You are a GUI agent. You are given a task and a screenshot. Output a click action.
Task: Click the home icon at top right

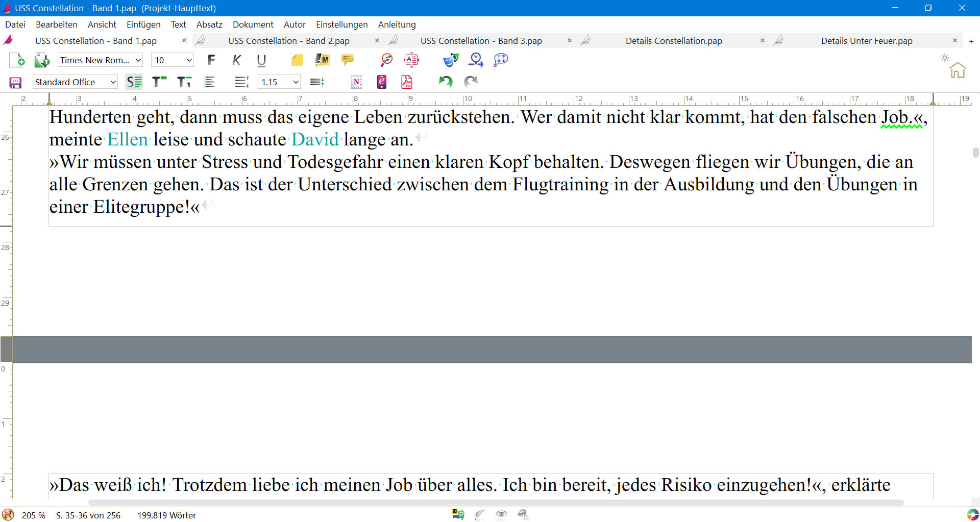click(x=958, y=70)
